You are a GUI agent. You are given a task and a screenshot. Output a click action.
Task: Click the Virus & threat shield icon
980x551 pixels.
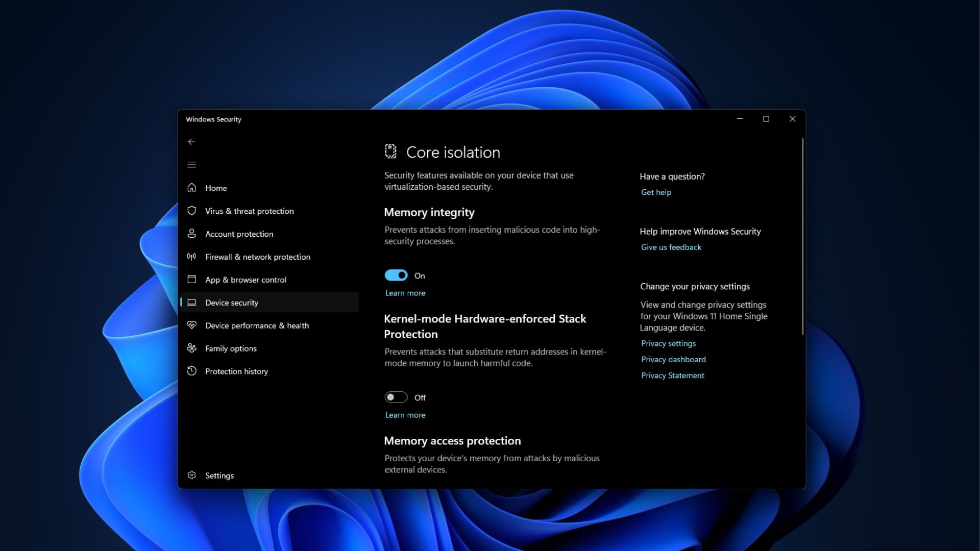click(191, 211)
